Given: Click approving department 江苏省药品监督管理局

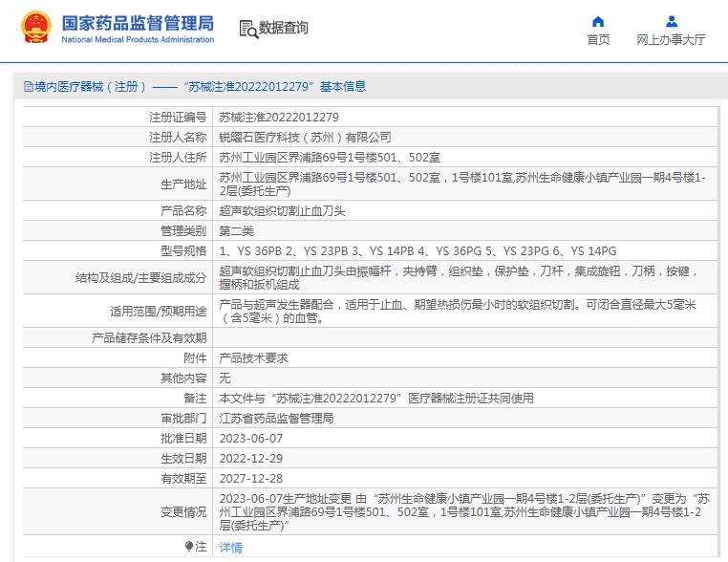Looking at the screenshot, I should (x=276, y=419).
